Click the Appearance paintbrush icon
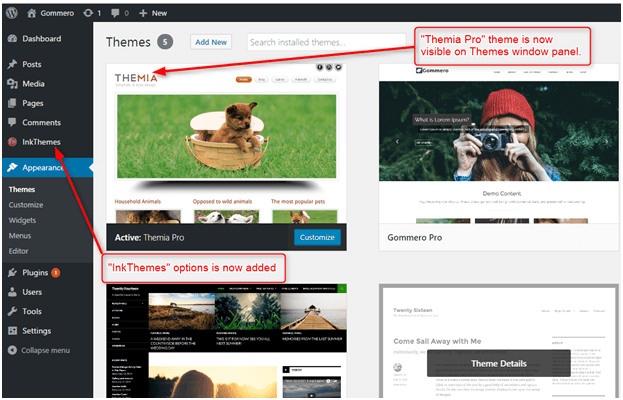Viewport: 623px width, 400px height. coord(12,167)
